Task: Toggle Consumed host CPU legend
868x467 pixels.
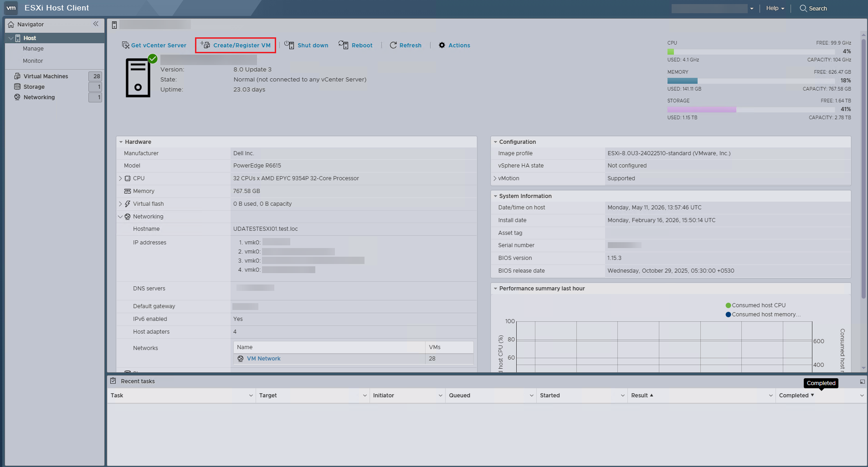Action: [755, 305]
